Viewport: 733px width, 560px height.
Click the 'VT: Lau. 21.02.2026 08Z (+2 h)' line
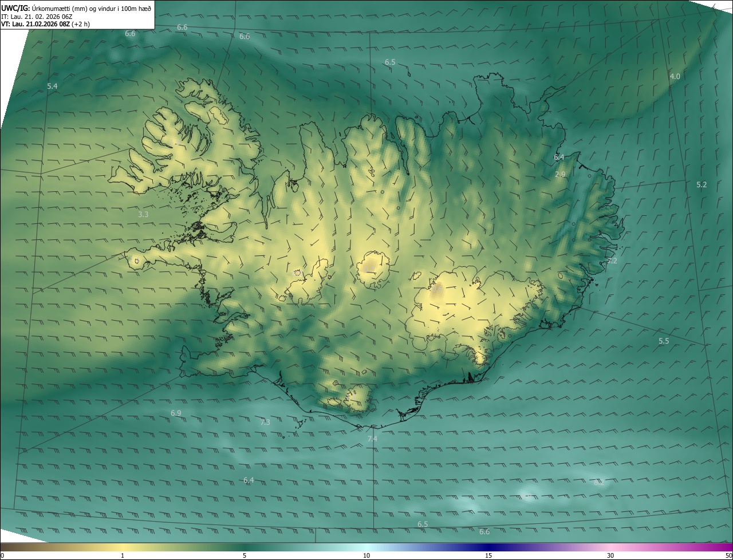coord(46,24)
